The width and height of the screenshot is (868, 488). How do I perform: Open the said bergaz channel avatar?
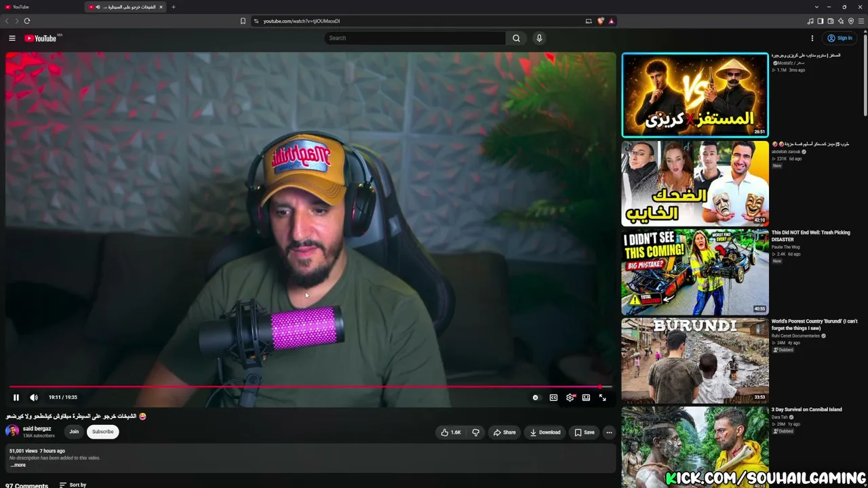point(12,431)
